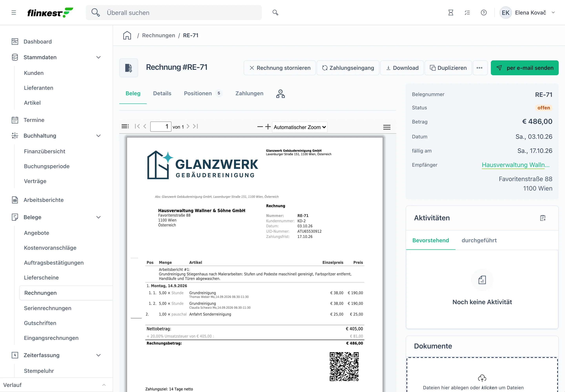The height and width of the screenshot is (392, 565).
Task: Download the invoice
Action: pos(402,68)
